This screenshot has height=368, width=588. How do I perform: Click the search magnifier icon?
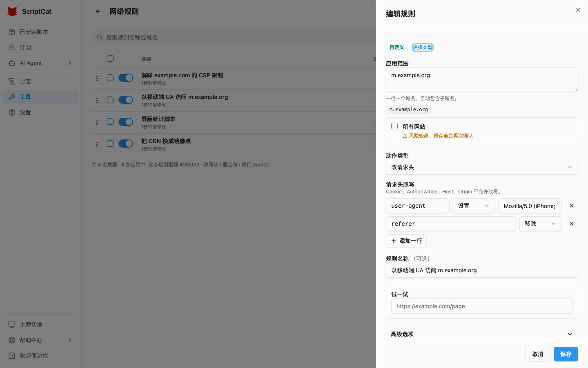[100, 37]
